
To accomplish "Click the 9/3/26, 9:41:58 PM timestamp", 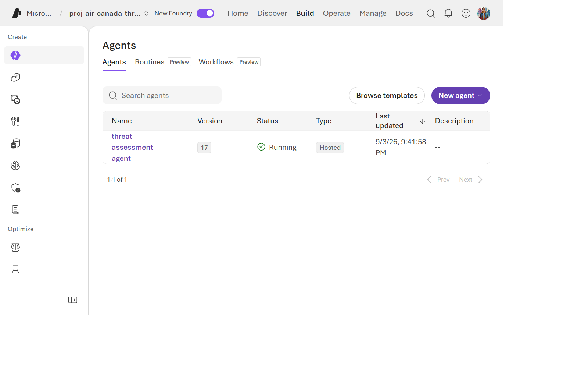I will [401, 147].
